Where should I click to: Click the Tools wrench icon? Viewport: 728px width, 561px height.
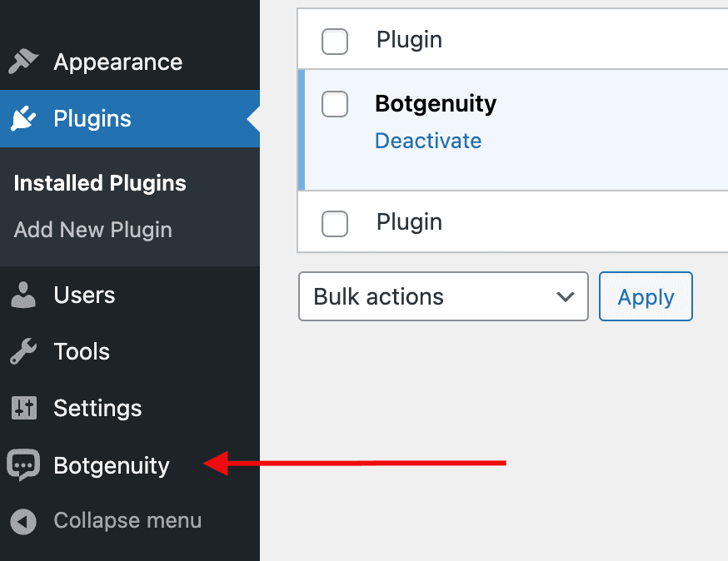pyautogui.click(x=23, y=351)
